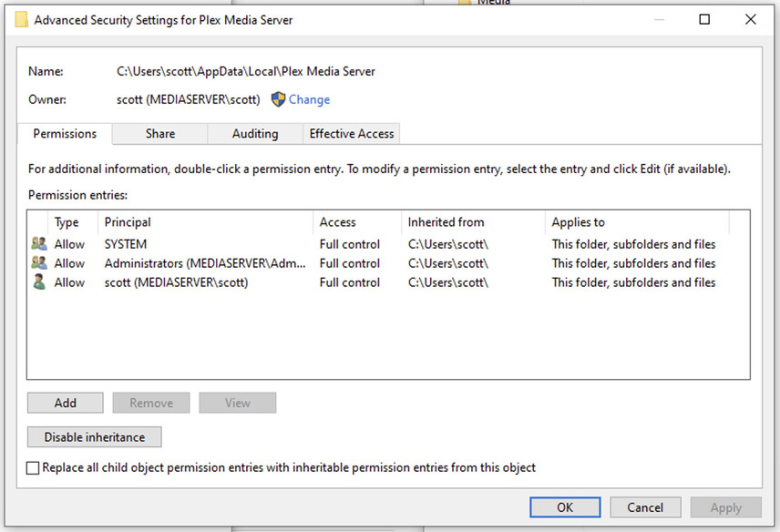The width and height of the screenshot is (780, 532).
Task: Click the Disable inheritance button
Action: tap(95, 437)
